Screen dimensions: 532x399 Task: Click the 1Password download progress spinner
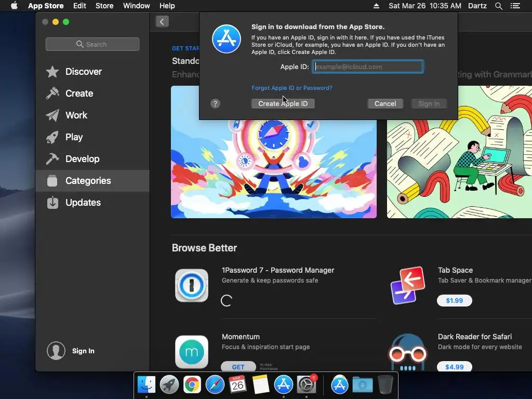[227, 301]
